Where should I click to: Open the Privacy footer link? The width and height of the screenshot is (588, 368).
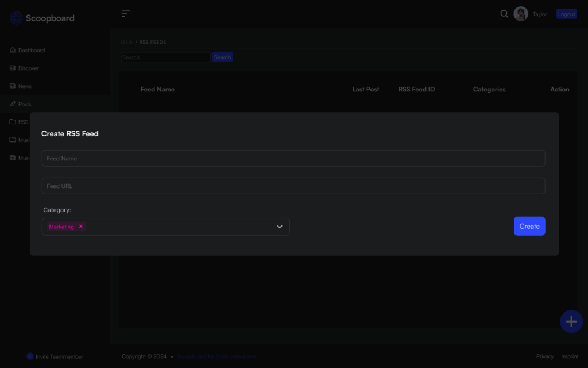[544, 356]
